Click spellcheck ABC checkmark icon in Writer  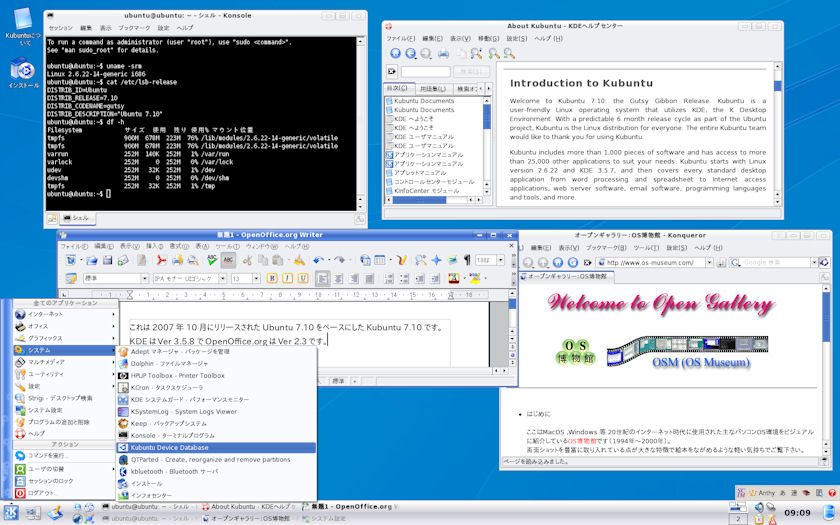212,260
